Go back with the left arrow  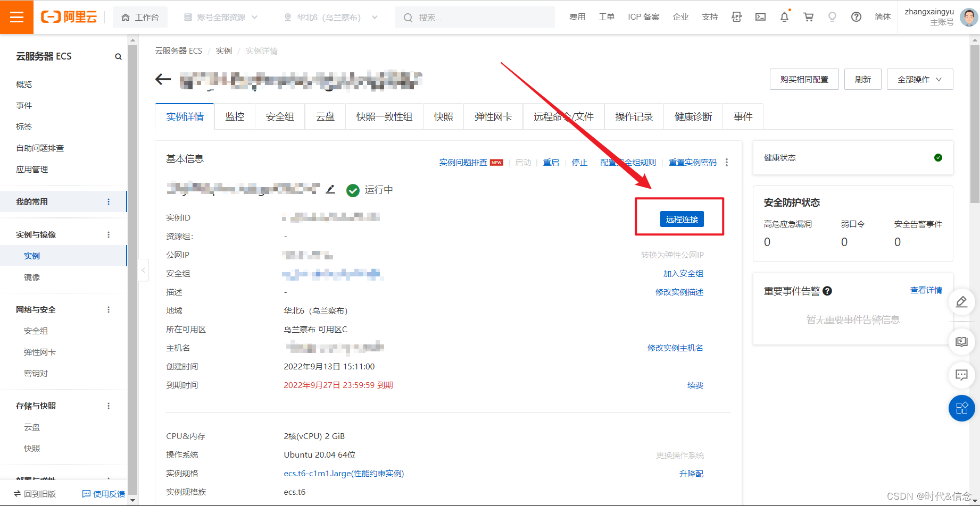coord(163,80)
